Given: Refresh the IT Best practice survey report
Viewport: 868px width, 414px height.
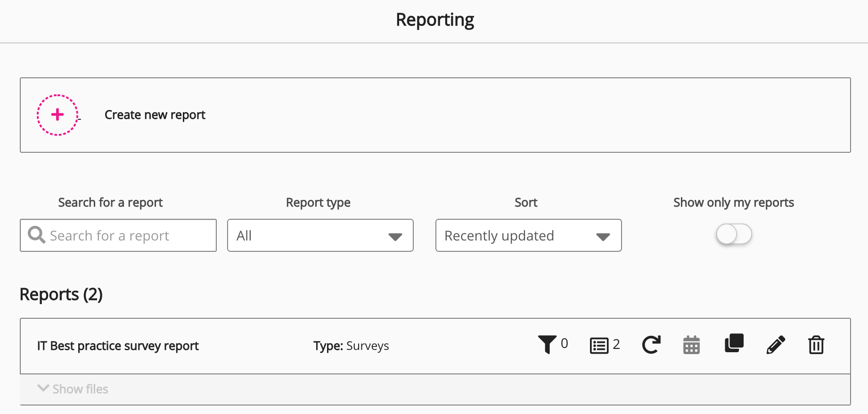Looking at the screenshot, I should click(x=651, y=345).
